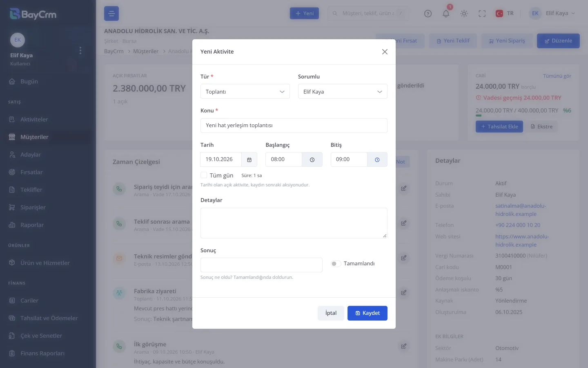Viewport: 588px width, 368px height.
Task: Edit the Fabrika ziyareti timeline entry
Action: (x=403, y=292)
